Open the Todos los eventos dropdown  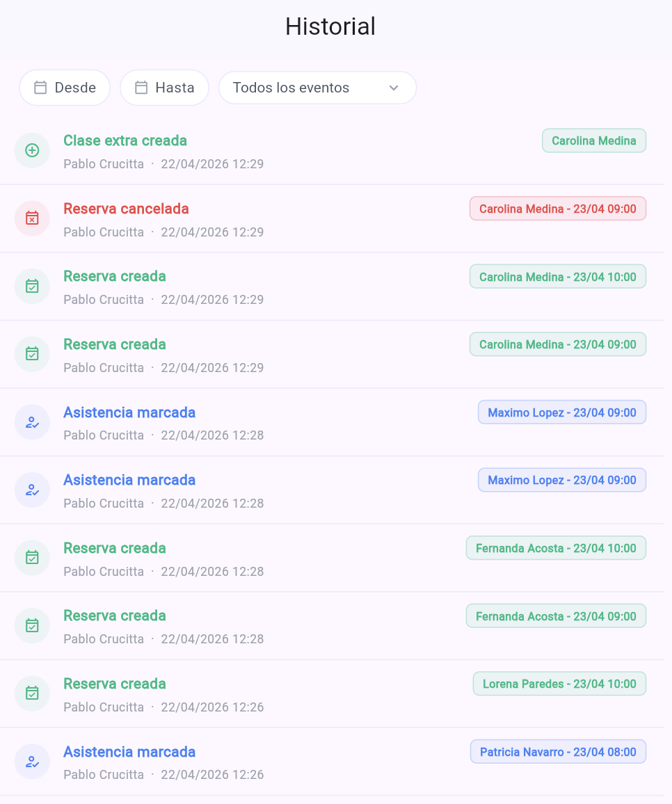click(317, 87)
